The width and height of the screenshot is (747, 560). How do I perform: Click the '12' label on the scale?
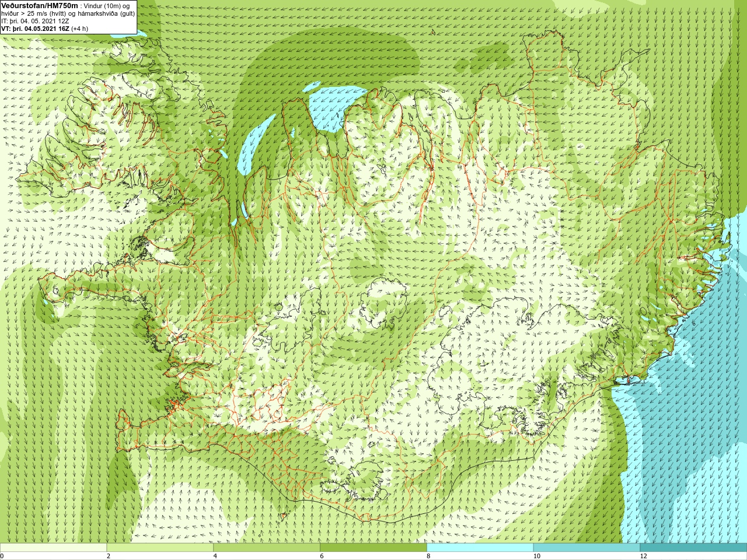pos(643,556)
